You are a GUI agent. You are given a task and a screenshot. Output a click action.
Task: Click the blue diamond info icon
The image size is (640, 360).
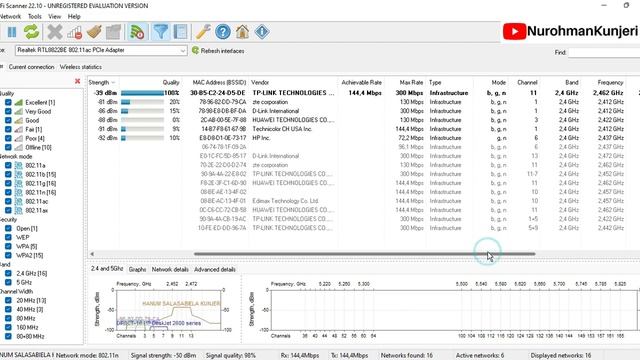click(x=262, y=32)
